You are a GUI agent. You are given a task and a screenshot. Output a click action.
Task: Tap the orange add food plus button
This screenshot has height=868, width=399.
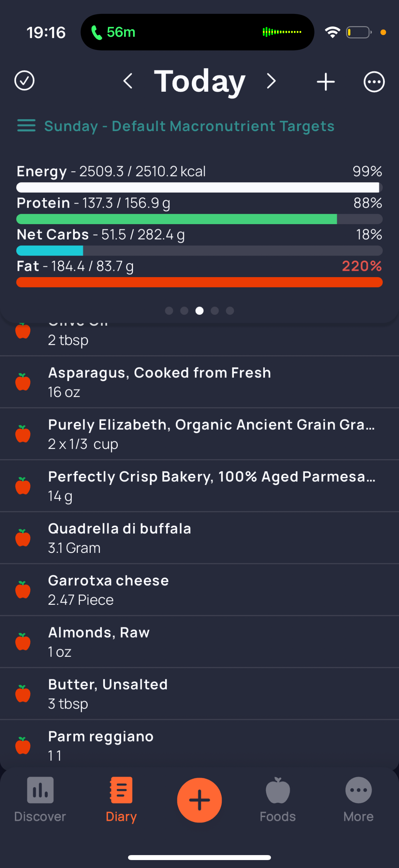pos(199,800)
